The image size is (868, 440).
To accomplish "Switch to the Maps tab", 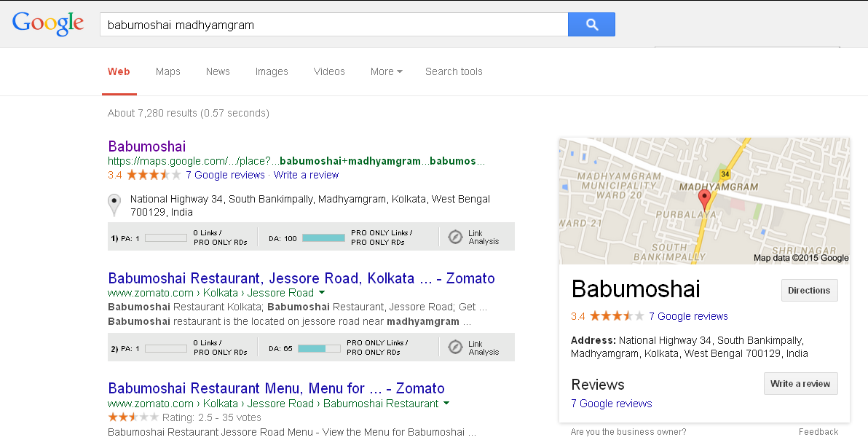I will (x=167, y=71).
